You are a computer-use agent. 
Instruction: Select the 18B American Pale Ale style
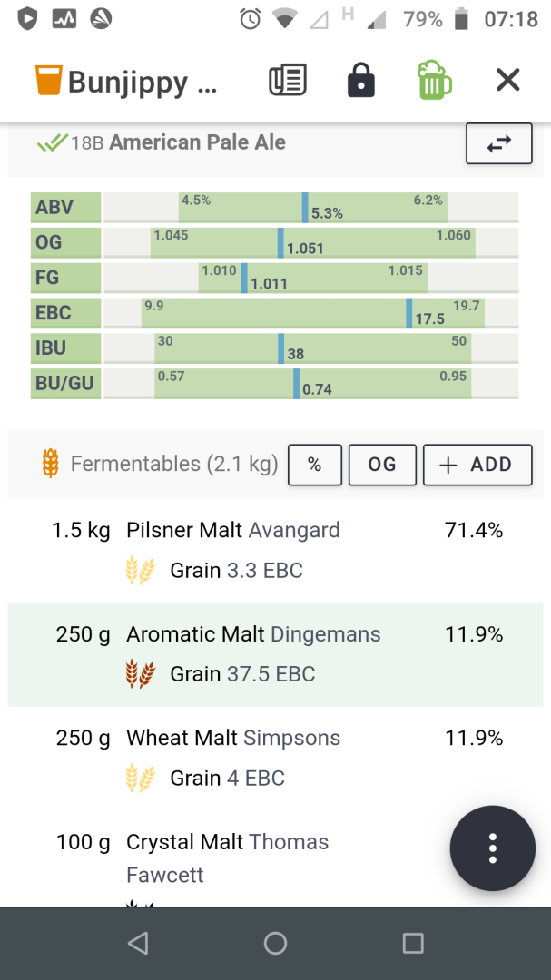coord(195,142)
